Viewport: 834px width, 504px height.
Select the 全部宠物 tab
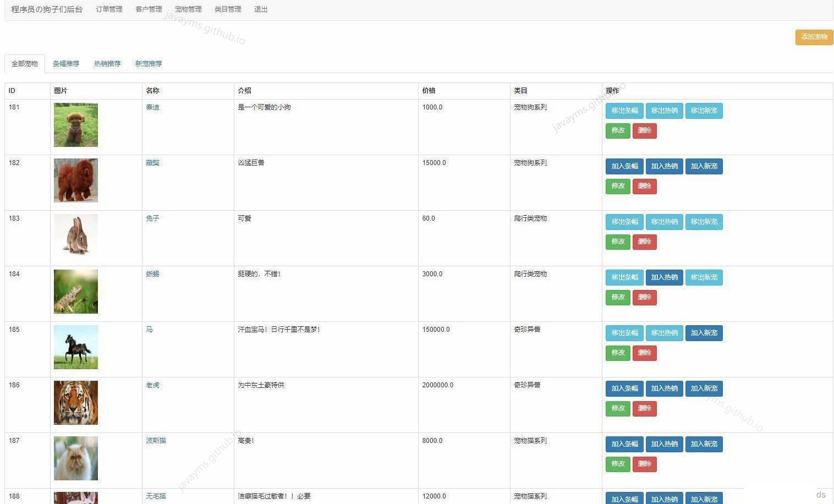point(24,63)
